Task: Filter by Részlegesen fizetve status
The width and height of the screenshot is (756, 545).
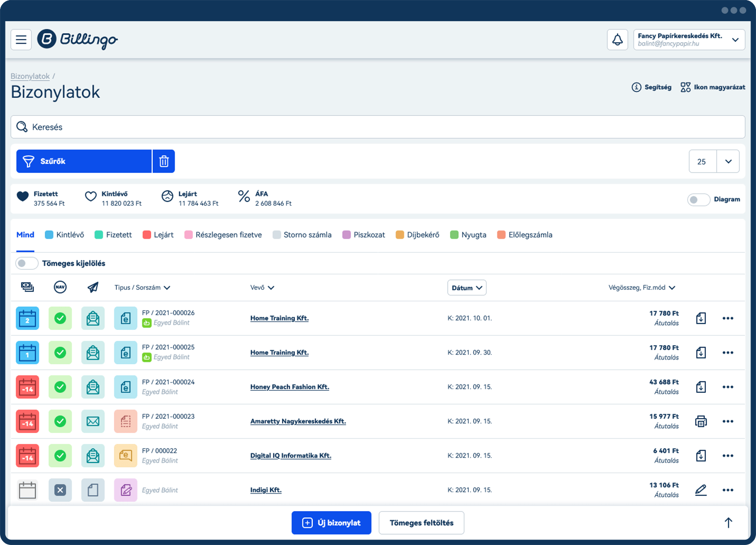Action: click(223, 235)
